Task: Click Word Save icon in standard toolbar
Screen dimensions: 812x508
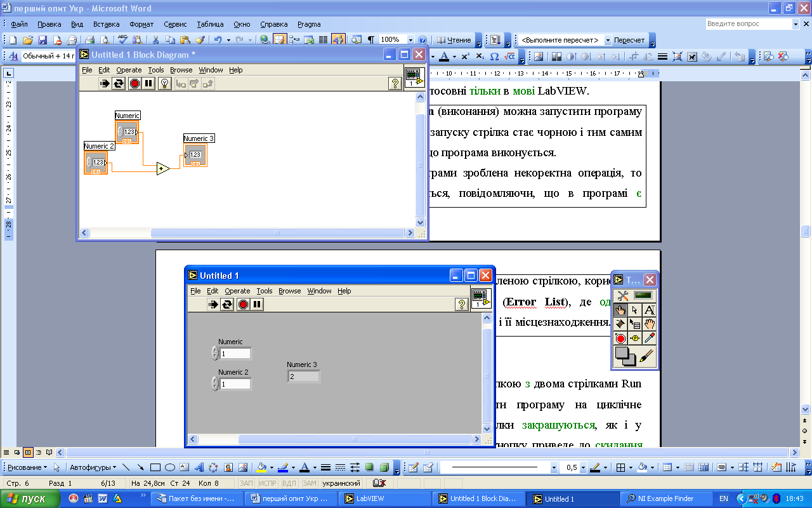Action: [x=43, y=40]
